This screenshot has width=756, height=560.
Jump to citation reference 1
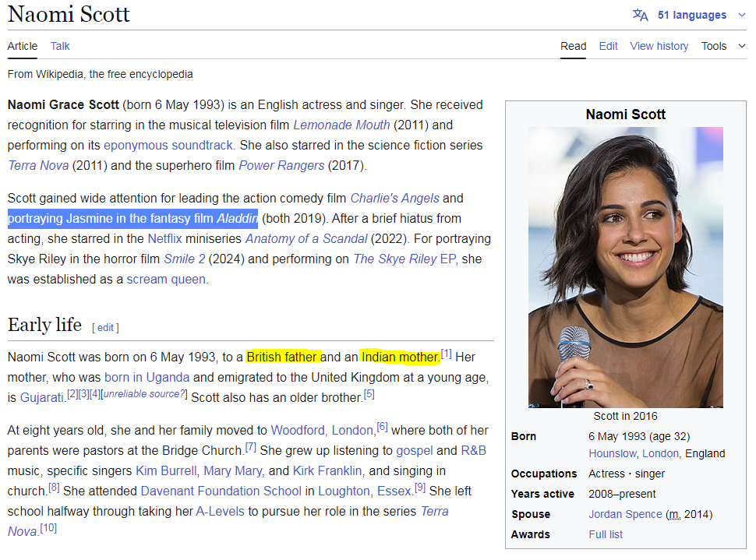pyautogui.click(x=447, y=354)
